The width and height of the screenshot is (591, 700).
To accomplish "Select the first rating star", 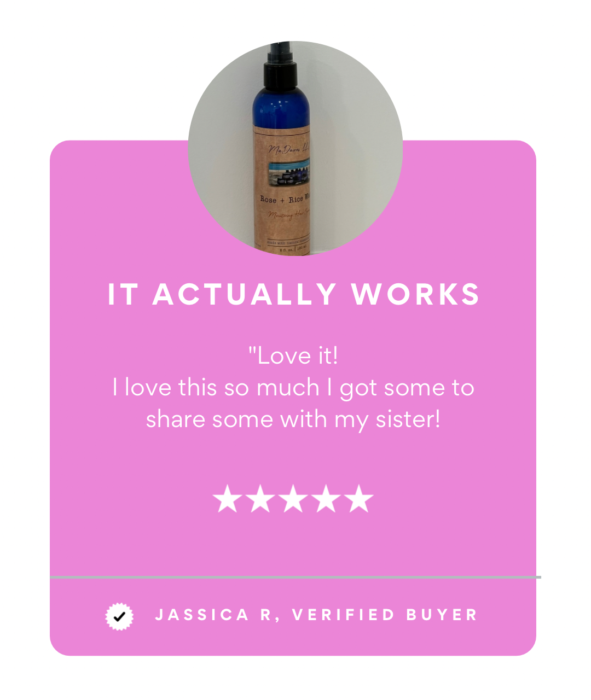I will (x=226, y=498).
